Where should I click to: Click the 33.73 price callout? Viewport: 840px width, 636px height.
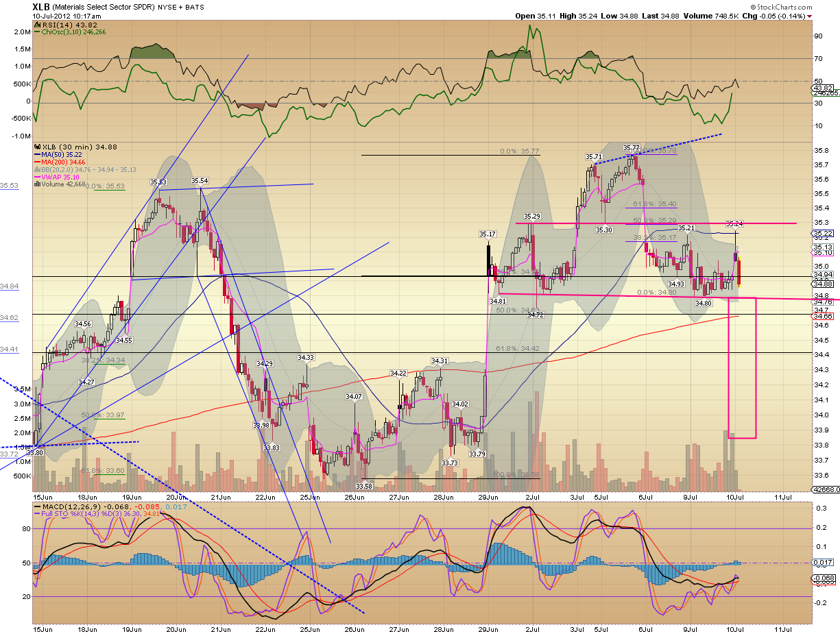coord(450,463)
